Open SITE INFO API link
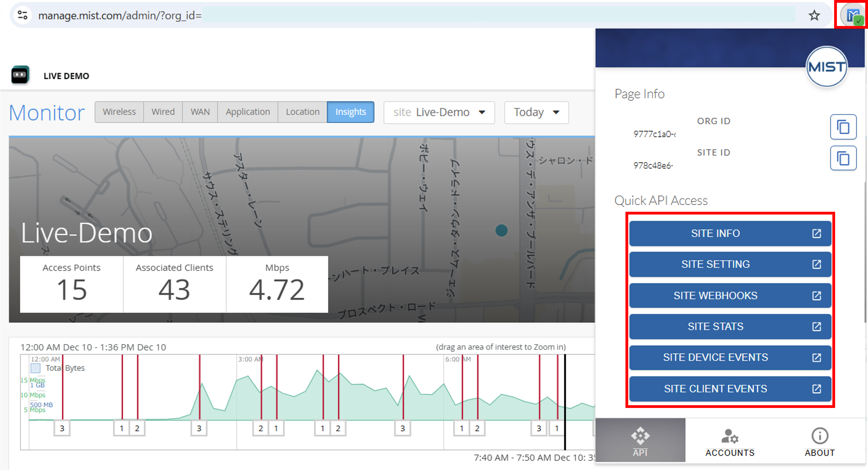This screenshot has height=470, width=868. click(x=730, y=233)
